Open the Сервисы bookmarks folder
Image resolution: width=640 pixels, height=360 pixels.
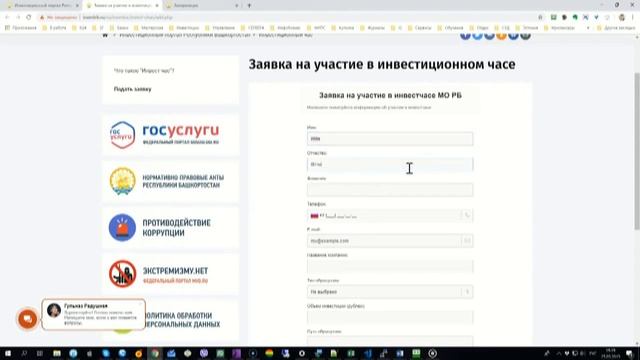[420, 28]
